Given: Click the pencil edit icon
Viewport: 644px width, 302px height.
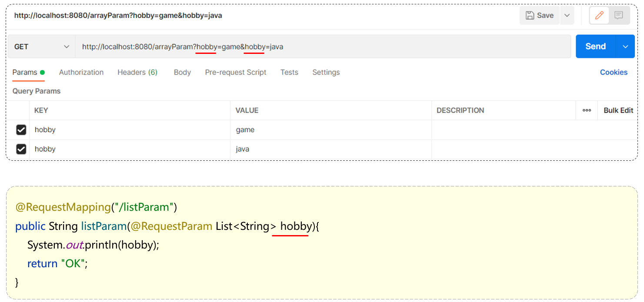Looking at the screenshot, I should tap(599, 16).
